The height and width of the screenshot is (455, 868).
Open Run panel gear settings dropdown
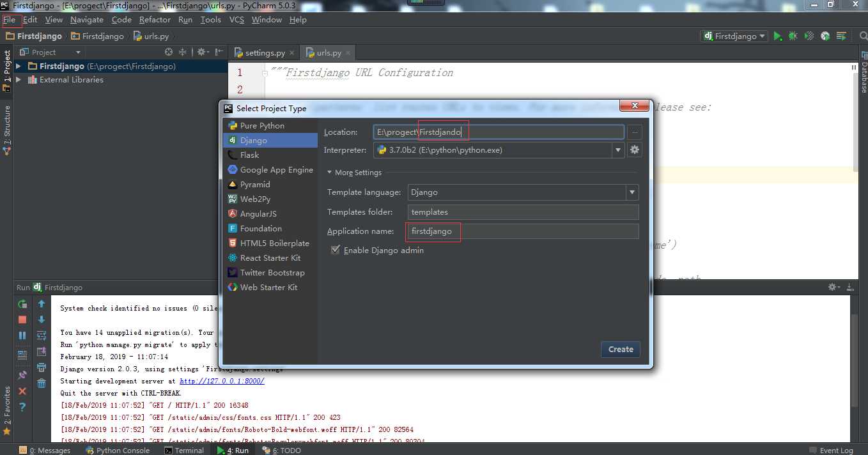pyautogui.click(x=834, y=288)
